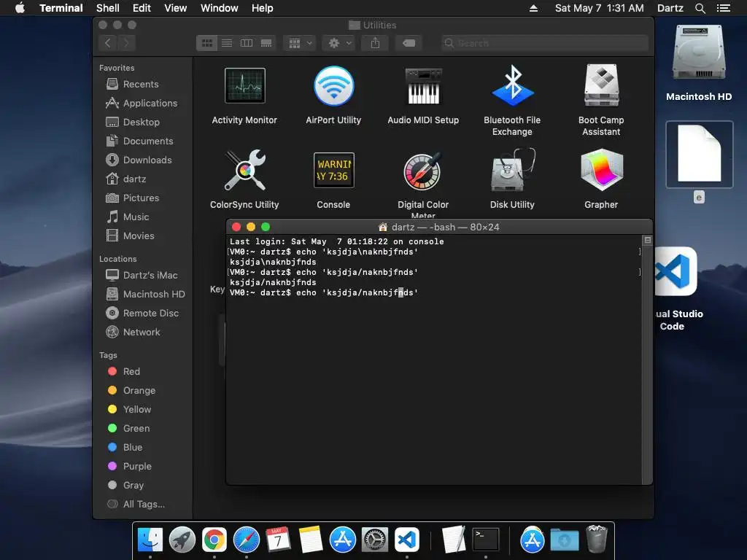Open the Terminal application menu

point(61,8)
